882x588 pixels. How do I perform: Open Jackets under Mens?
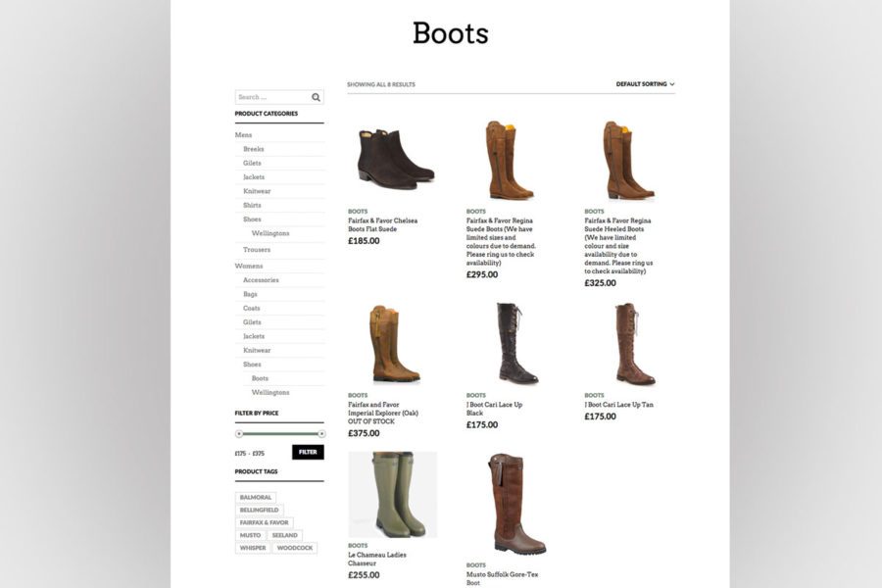pos(254,177)
